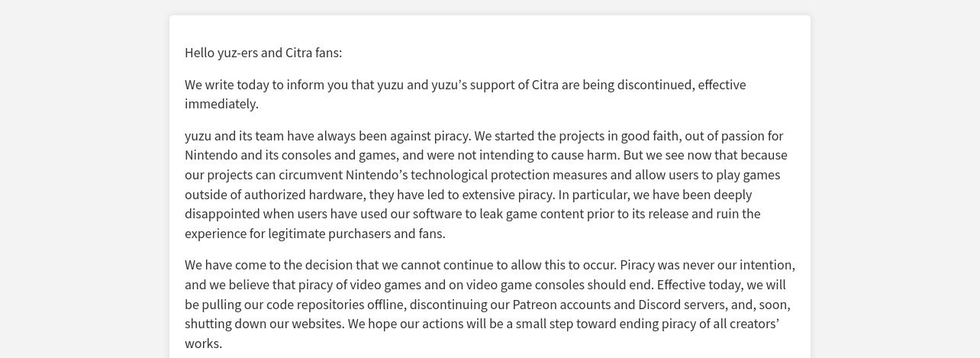The width and height of the screenshot is (980, 358).
Task: Click the final word "works." in the last paragraph
Action: [x=203, y=343]
